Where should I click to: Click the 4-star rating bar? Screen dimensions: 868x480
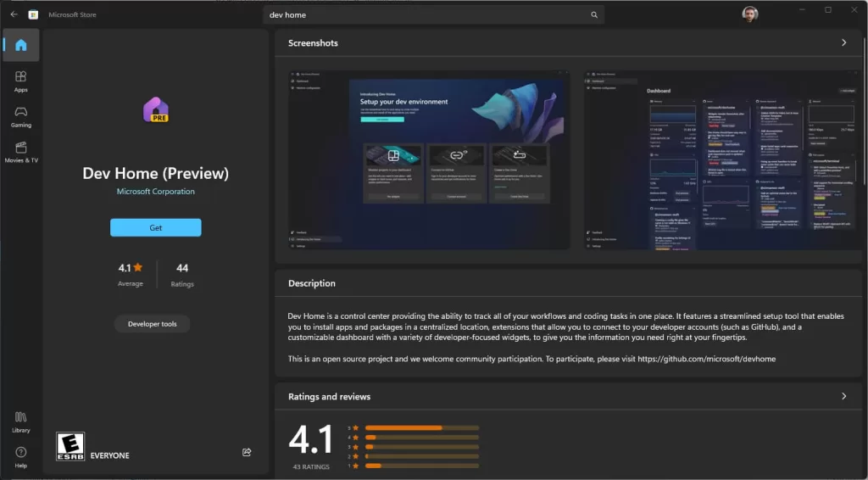(x=422, y=438)
